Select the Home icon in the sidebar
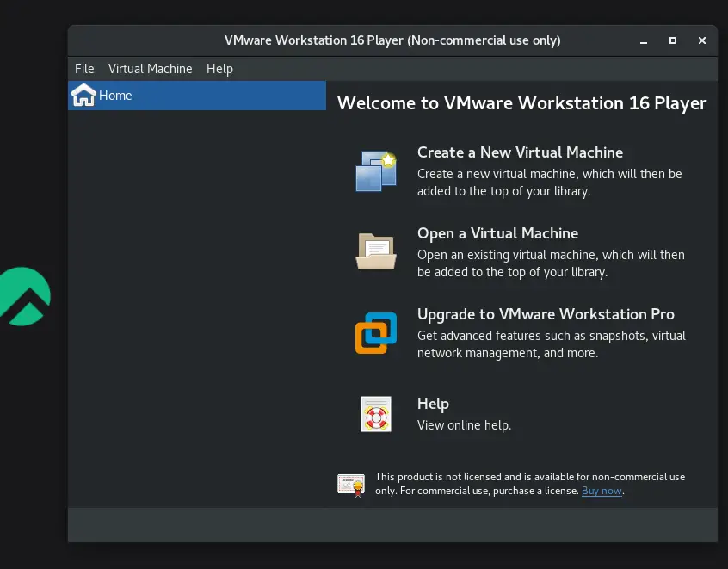 tap(83, 95)
